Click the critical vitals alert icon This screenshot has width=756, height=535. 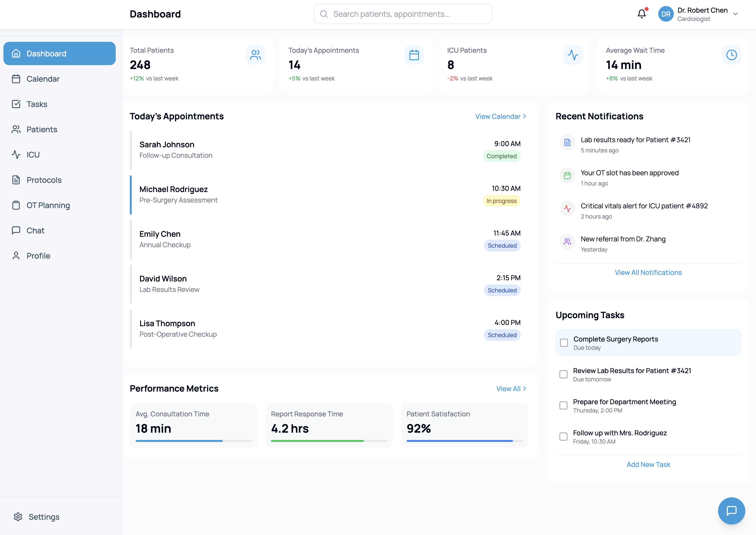pos(567,209)
